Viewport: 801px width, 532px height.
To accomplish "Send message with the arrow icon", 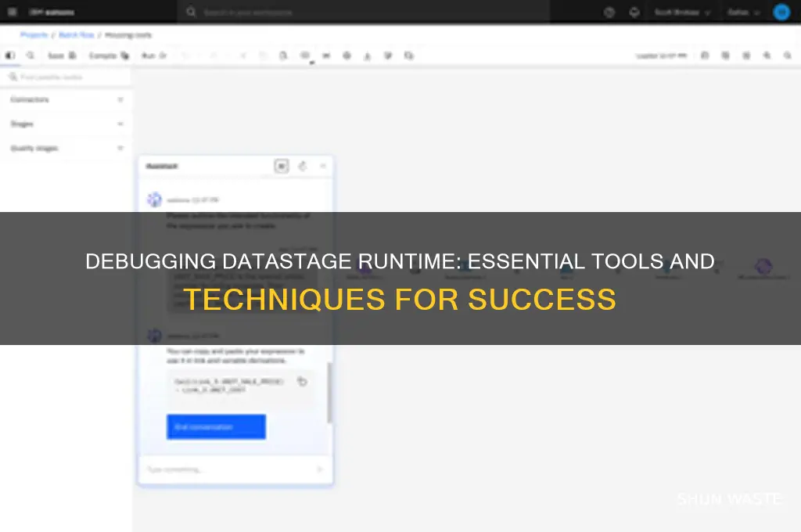I will [320, 469].
